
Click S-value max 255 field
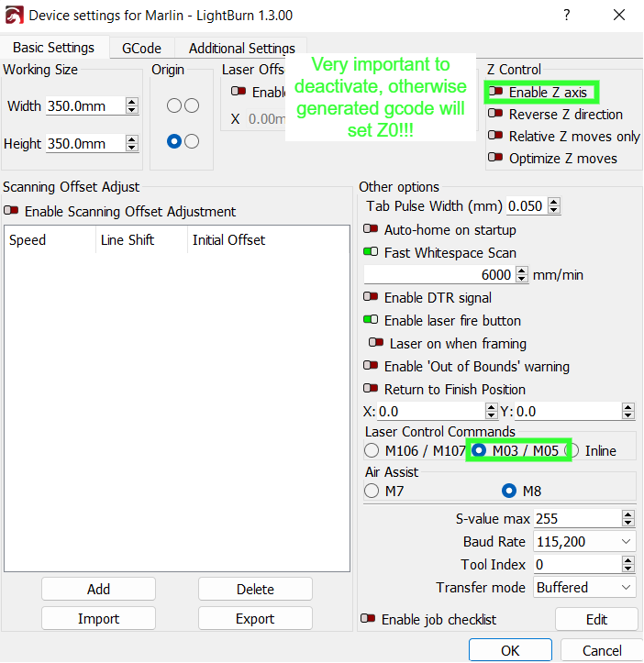pos(578,518)
